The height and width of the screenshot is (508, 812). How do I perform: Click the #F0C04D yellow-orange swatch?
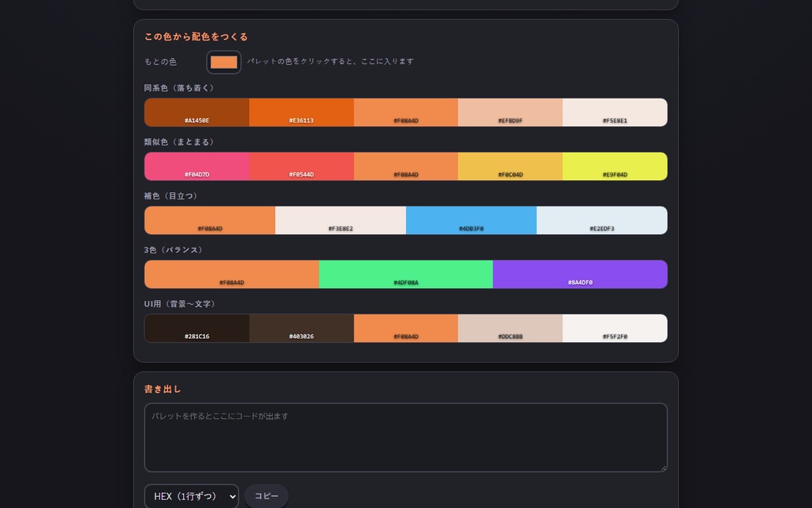coord(511,167)
